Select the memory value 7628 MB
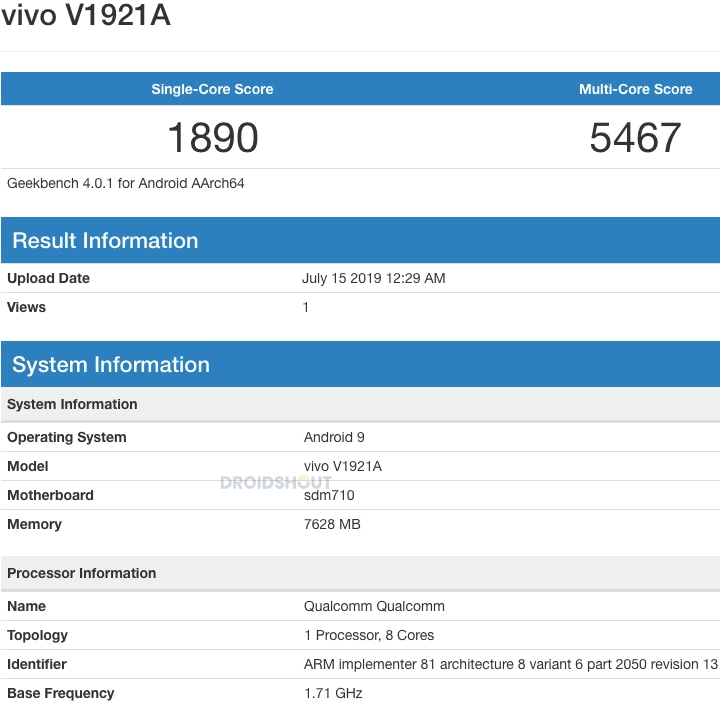 [332, 524]
